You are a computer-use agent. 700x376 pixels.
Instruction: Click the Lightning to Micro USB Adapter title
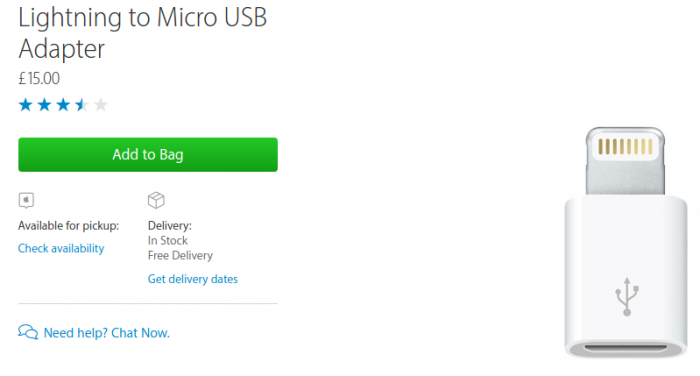[x=142, y=33]
